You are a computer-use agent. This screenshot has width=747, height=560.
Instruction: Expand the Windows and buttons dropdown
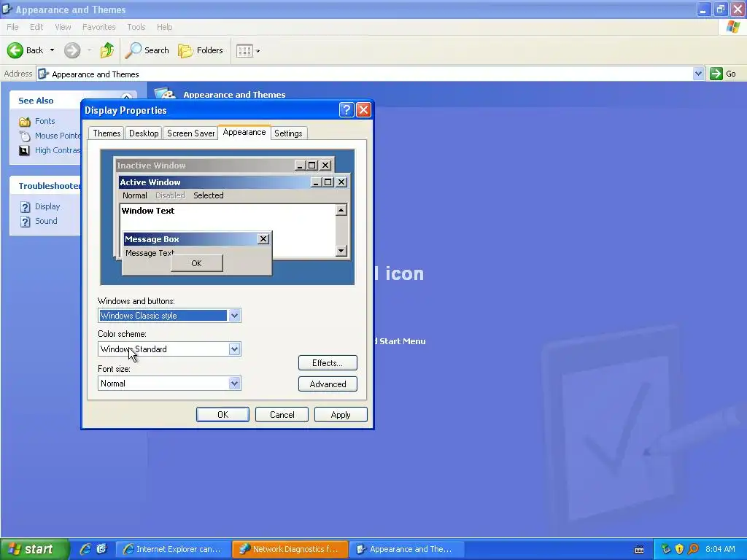click(234, 315)
